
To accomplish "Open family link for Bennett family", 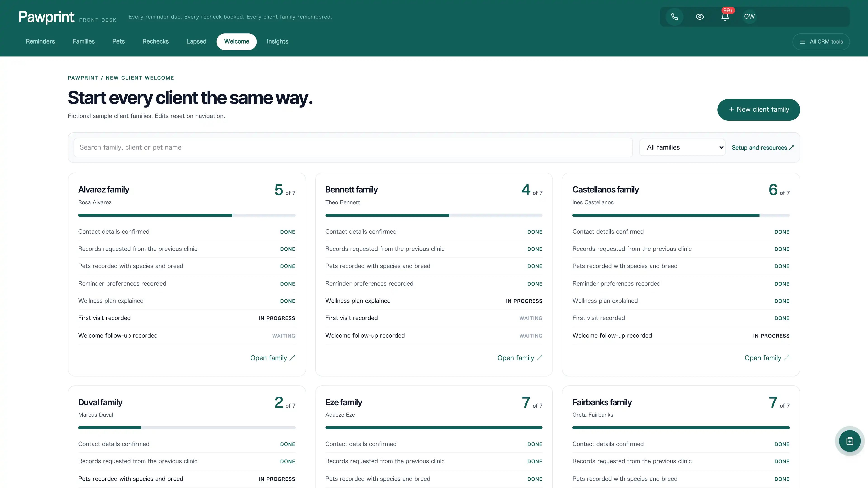I will tap(520, 358).
